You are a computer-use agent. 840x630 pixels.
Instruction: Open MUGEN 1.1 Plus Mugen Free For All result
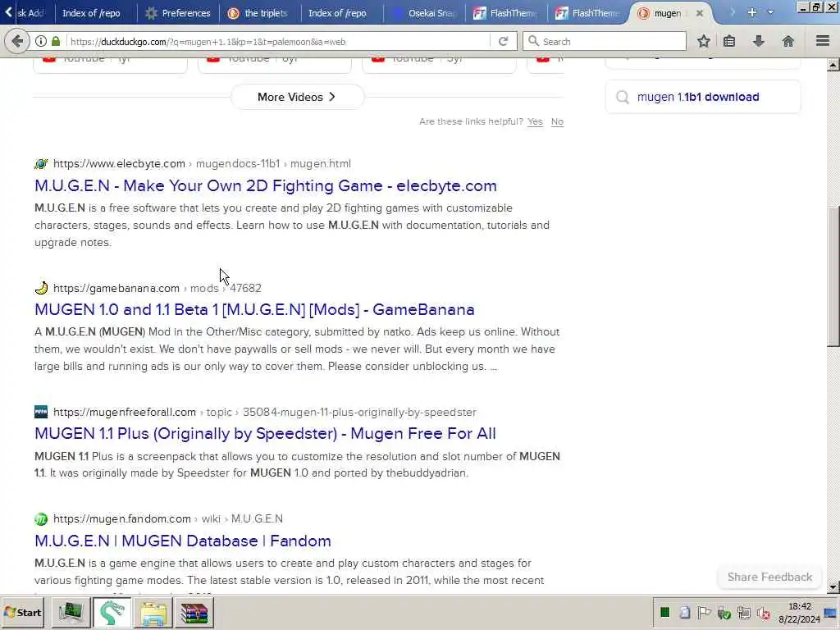click(x=265, y=433)
